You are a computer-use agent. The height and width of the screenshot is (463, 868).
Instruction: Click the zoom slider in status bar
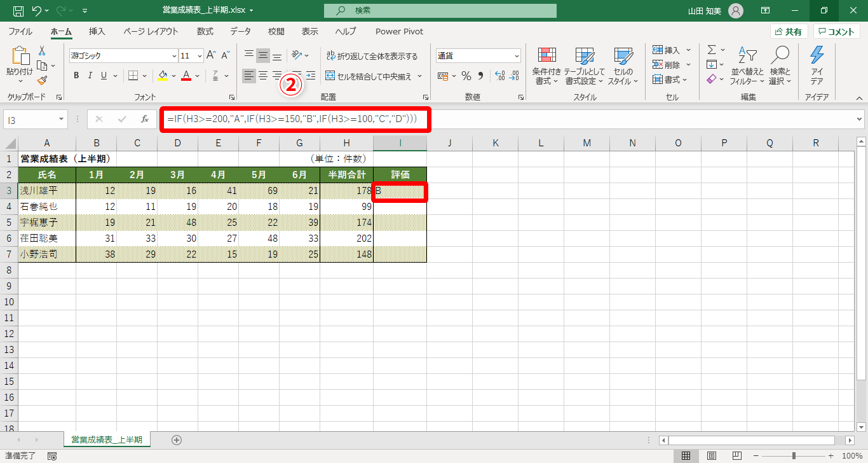pyautogui.click(x=794, y=455)
